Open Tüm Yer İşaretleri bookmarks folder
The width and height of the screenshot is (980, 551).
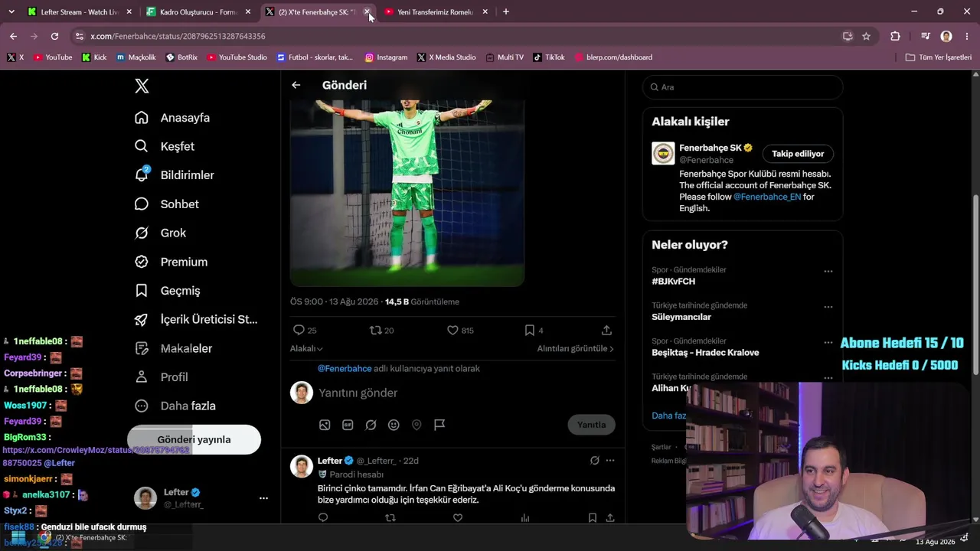pyautogui.click(x=939, y=57)
